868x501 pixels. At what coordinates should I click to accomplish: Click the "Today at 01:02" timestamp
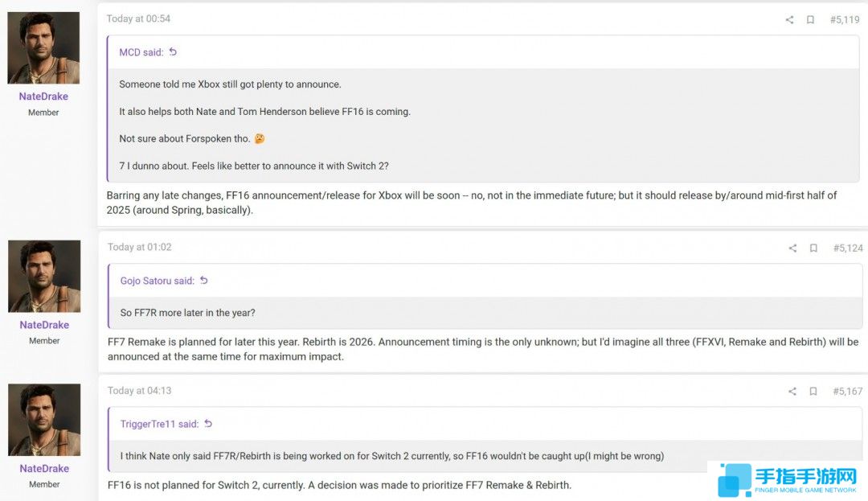point(139,247)
